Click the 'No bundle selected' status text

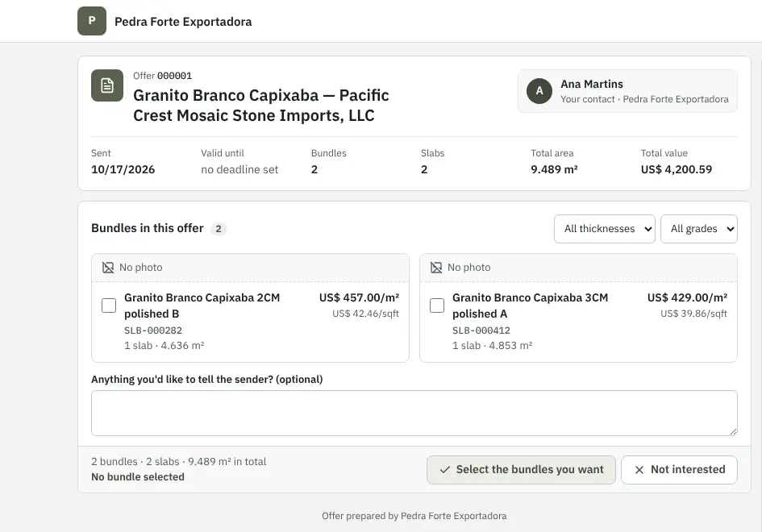(x=138, y=477)
